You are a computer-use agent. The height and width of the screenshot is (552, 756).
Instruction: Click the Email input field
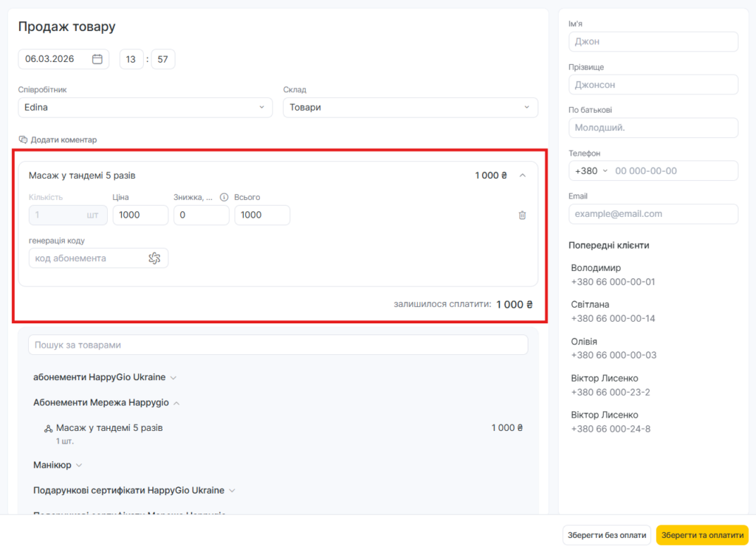tap(653, 214)
